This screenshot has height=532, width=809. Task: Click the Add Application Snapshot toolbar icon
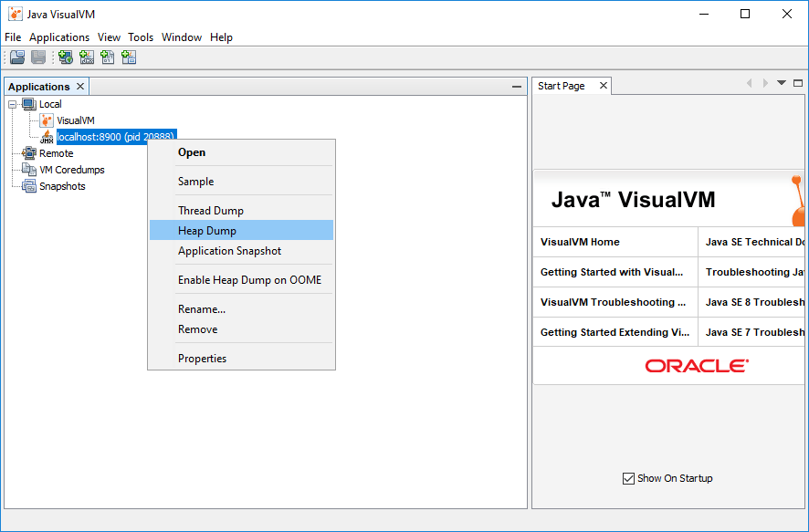[x=129, y=57]
